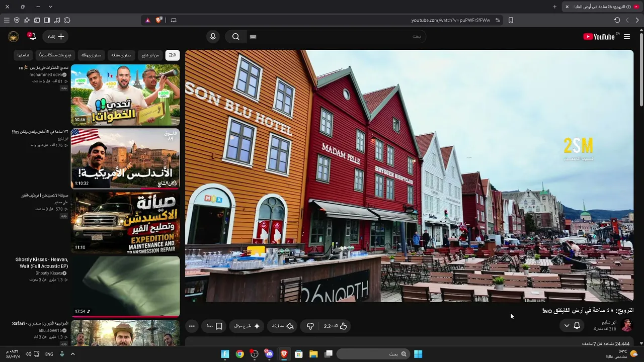Click the YouTube search magnifier button

pos(235,37)
